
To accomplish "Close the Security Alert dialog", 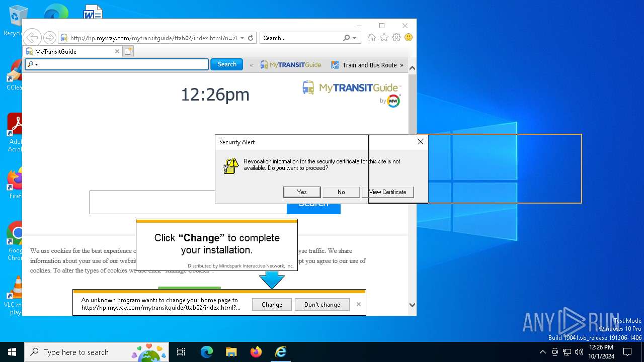I will click(421, 142).
